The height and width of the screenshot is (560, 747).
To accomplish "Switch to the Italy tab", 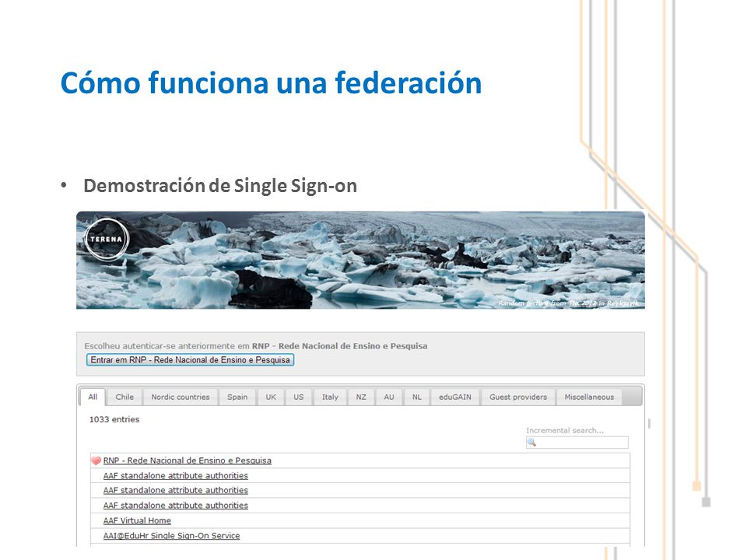I will point(330,397).
